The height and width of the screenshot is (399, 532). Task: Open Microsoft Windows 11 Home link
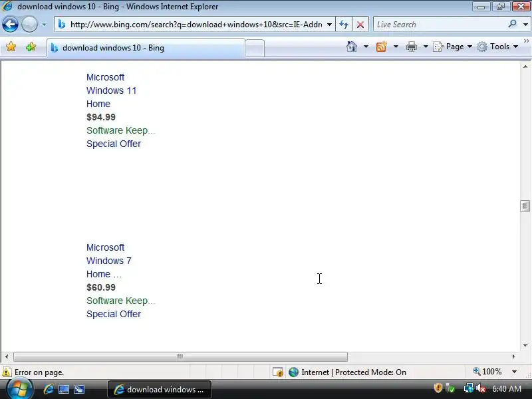111,90
